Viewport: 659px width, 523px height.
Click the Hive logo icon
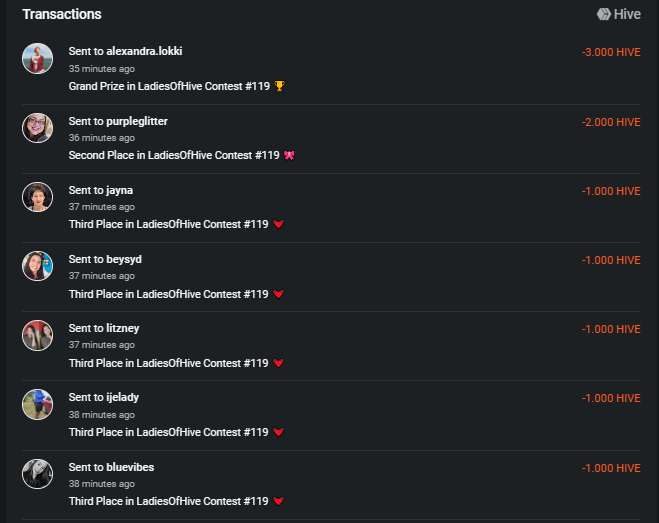click(x=604, y=15)
